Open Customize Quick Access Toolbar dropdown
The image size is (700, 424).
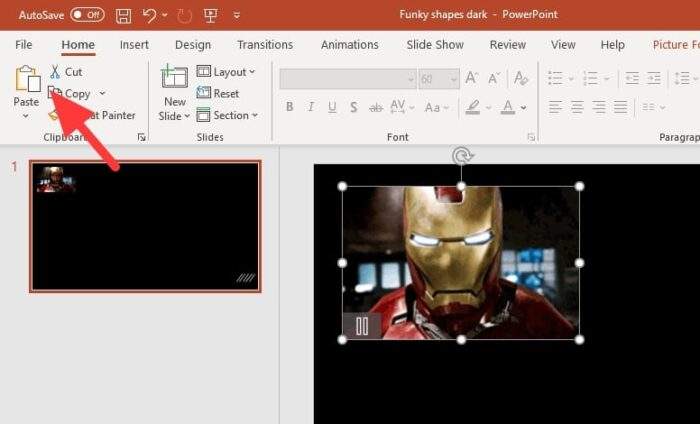click(237, 16)
